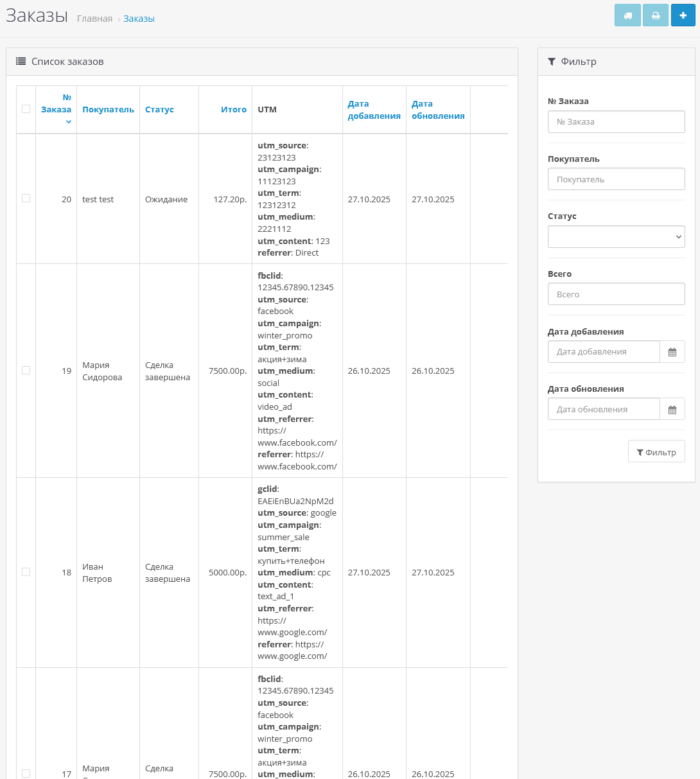Select the checkbox for order 19

coord(26,370)
